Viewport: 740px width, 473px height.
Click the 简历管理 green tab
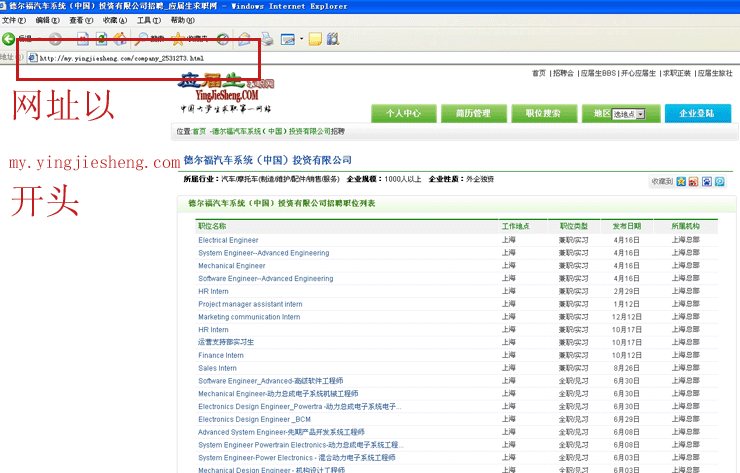point(473,113)
